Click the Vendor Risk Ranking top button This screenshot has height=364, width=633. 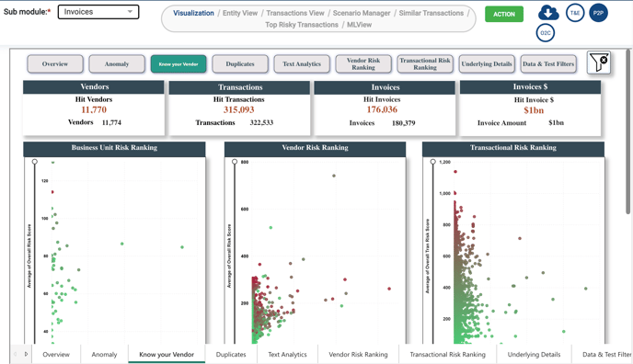(x=363, y=63)
